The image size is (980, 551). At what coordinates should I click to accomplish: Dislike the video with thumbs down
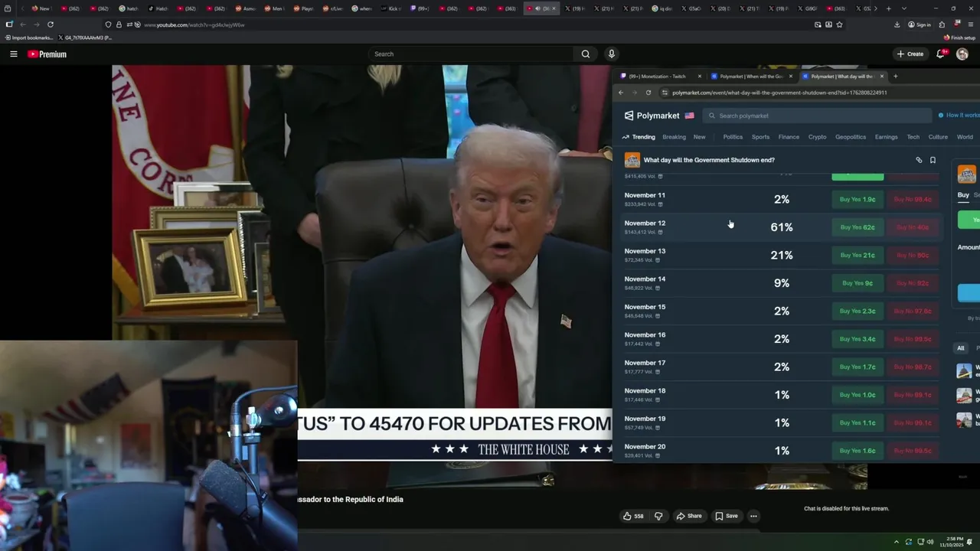658,516
